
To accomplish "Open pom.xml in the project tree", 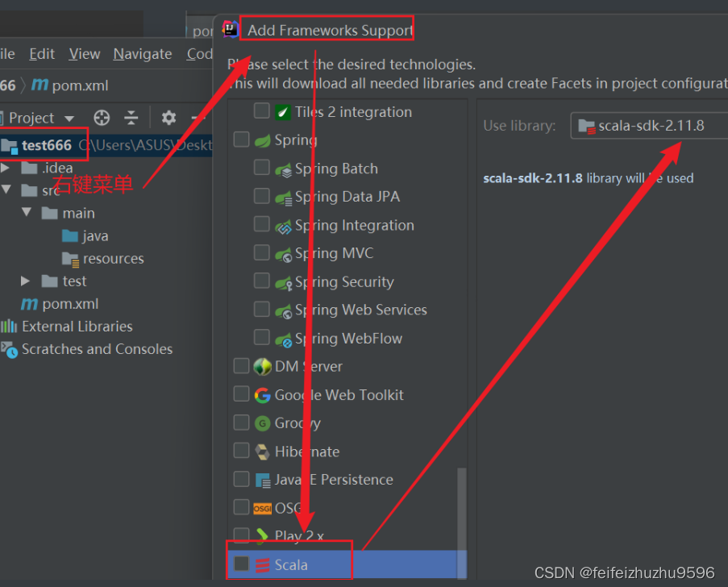I will (x=60, y=304).
